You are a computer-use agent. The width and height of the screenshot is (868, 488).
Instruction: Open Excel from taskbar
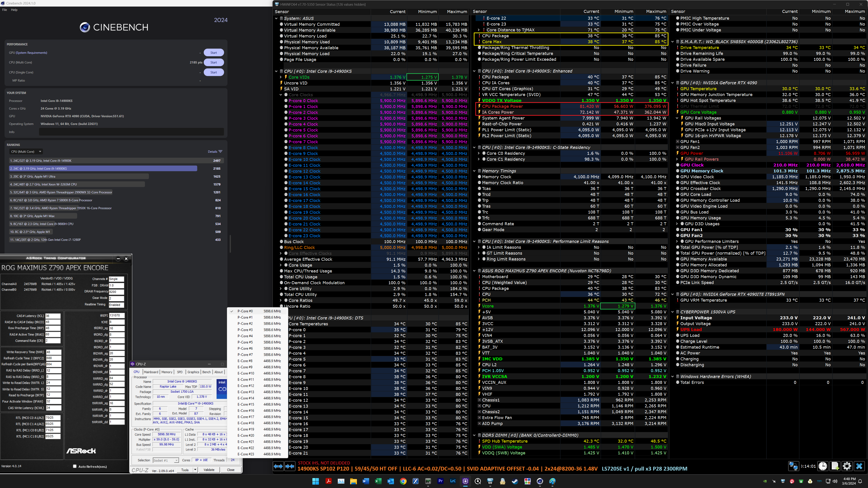click(x=378, y=481)
